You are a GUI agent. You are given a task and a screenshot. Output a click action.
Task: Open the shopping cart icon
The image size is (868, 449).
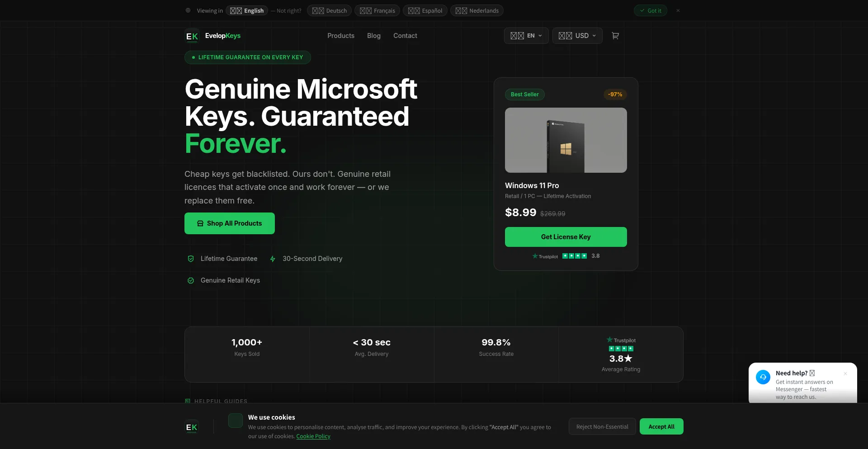615,36
